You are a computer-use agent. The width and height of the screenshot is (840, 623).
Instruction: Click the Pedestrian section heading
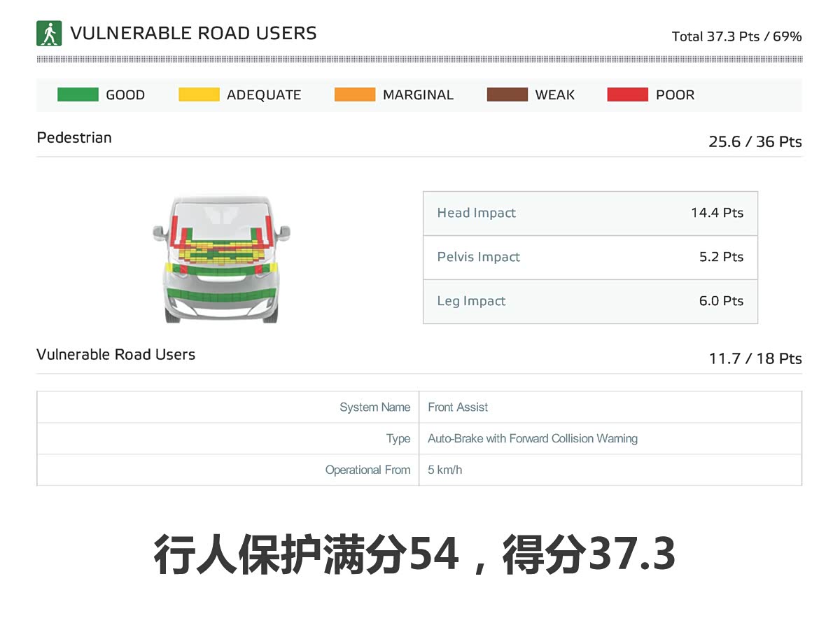[74, 137]
